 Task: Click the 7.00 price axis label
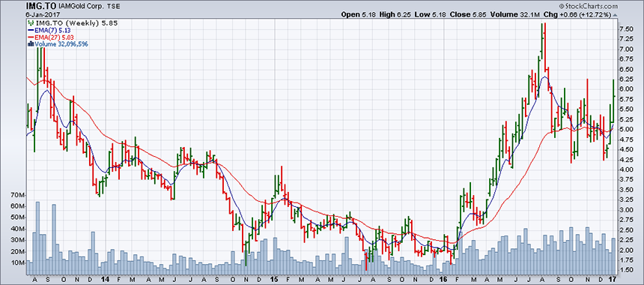point(627,49)
